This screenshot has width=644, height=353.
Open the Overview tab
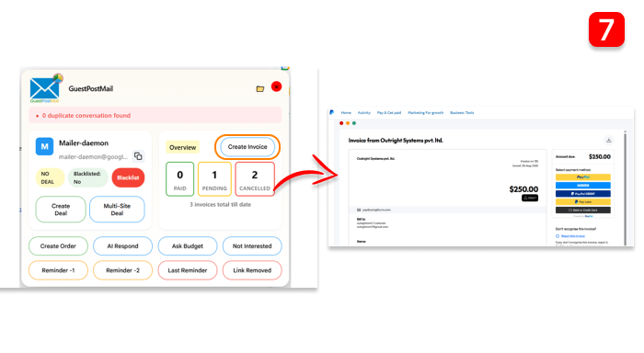tap(182, 147)
